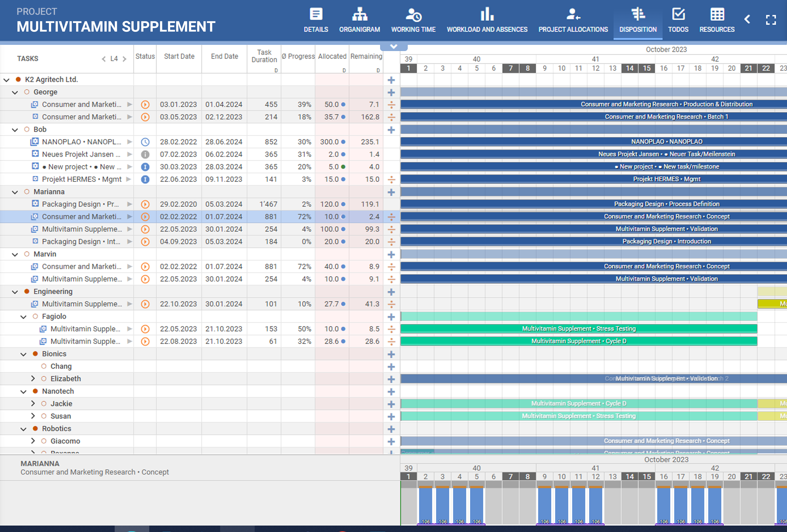The image size is (787, 532).
Task: Sort by Start Date column header
Action: click(179, 57)
